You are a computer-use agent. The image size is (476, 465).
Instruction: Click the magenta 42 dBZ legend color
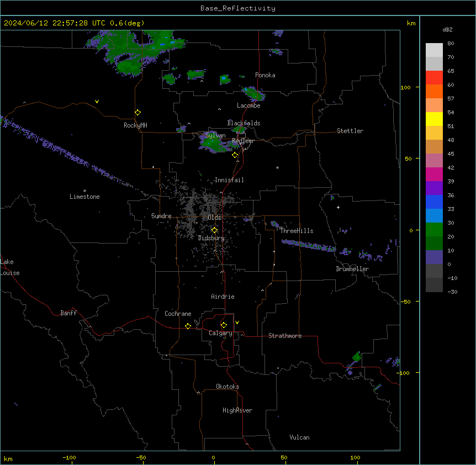434,174
